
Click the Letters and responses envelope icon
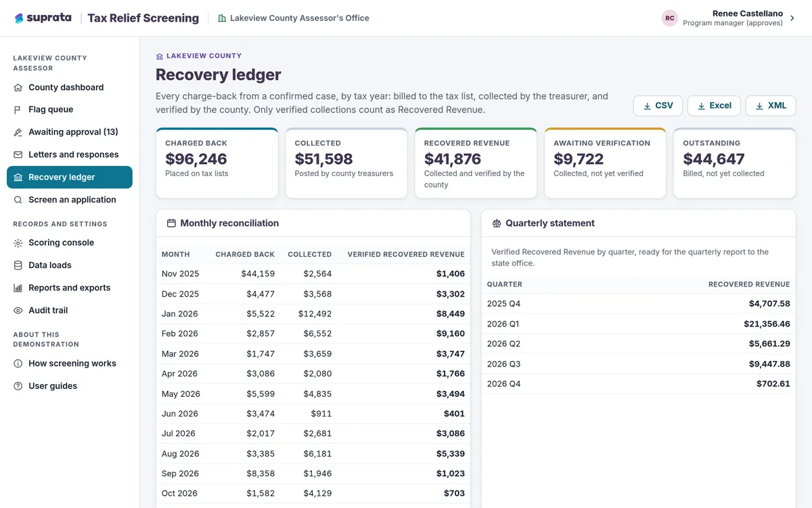click(x=18, y=154)
